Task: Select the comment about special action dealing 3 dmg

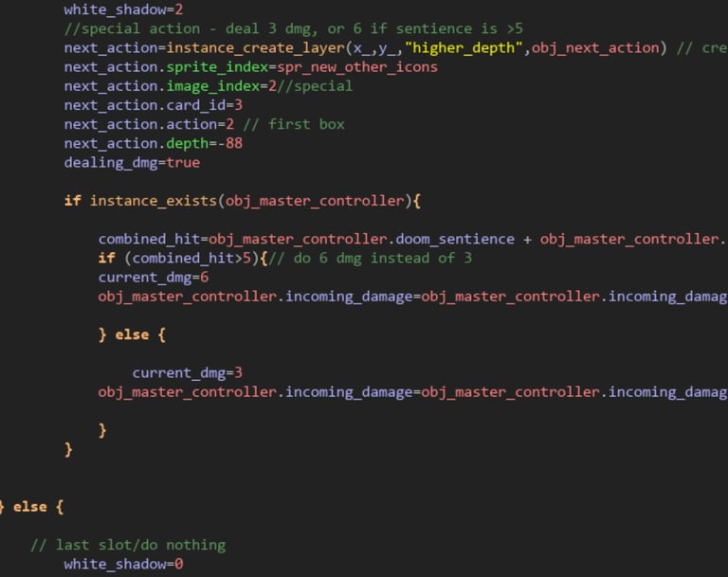Action: tap(294, 28)
